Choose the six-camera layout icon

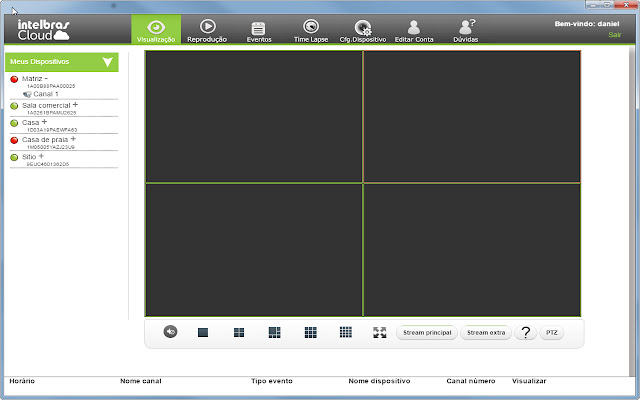click(274, 332)
